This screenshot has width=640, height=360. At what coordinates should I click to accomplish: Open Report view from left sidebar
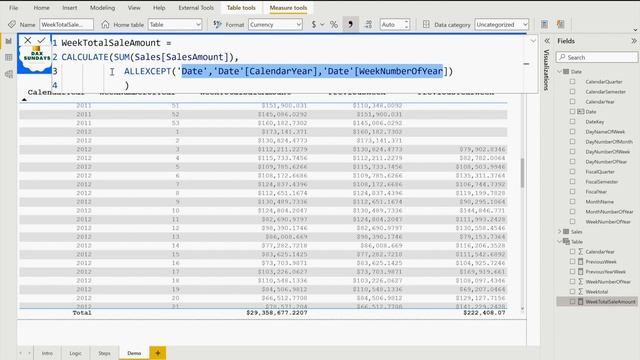pos(9,41)
